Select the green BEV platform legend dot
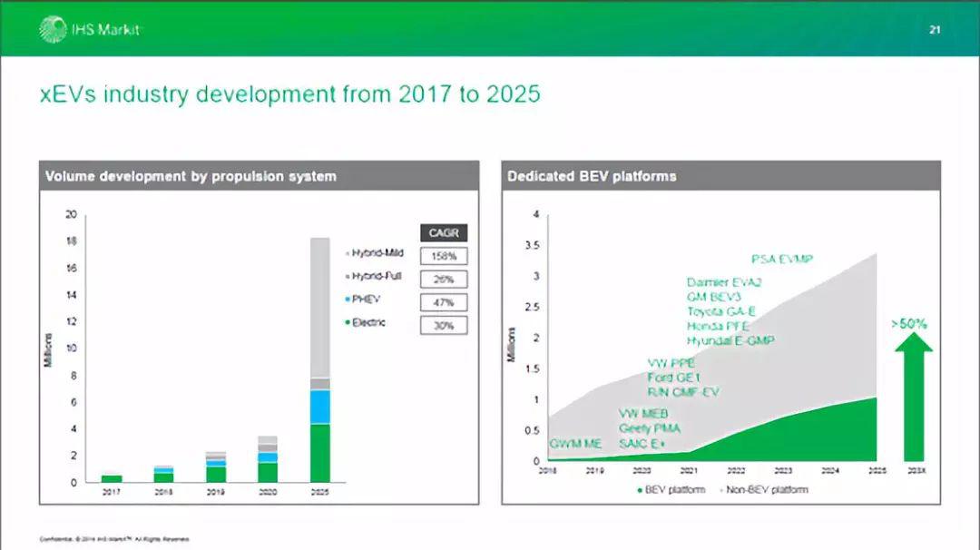This screenshot has width=980, height=550. (x=639, y=490)
